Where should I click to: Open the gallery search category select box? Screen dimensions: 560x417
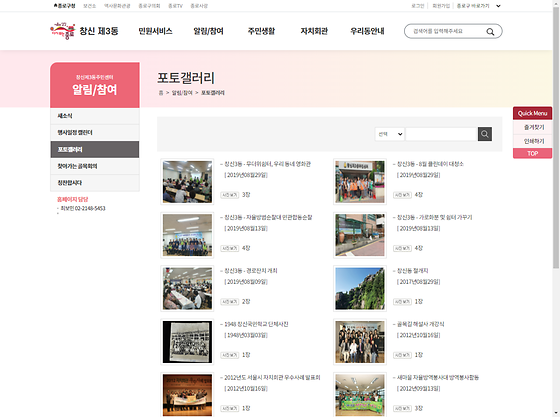[x=390, y=134]
